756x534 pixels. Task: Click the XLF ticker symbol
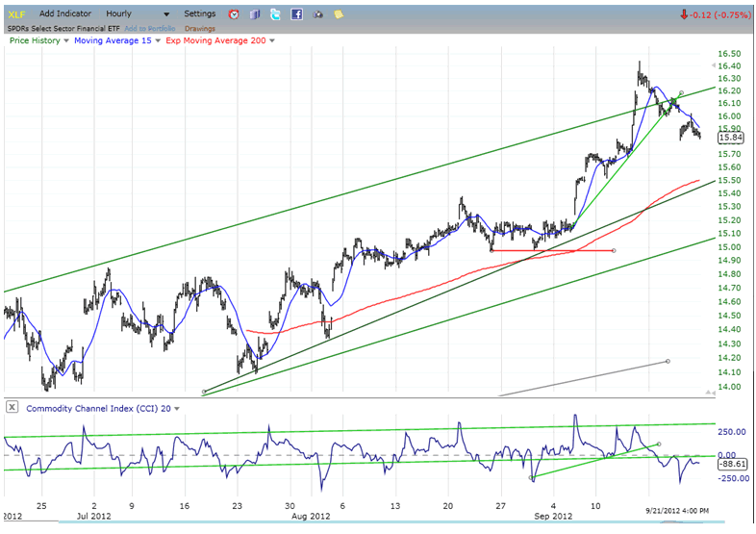[15, 14]
